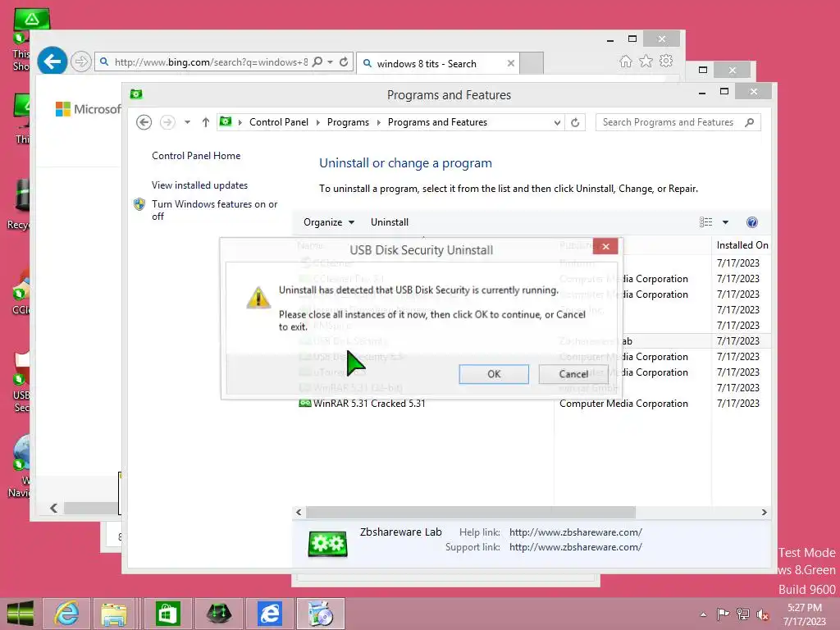The image size is (840, 630).
Task: Click Uninstall in the toolbar
Action: point(390,222)
